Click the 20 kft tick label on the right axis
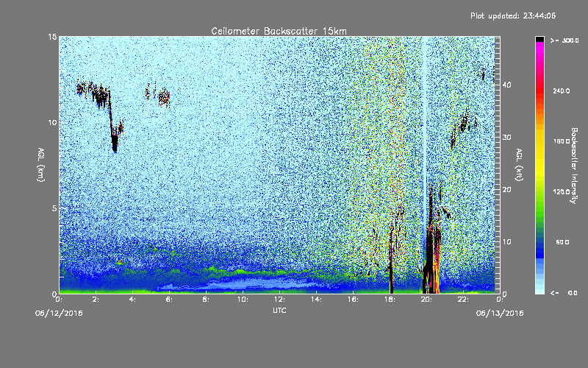Screen dimensions: 588x368 pos(506,190)
